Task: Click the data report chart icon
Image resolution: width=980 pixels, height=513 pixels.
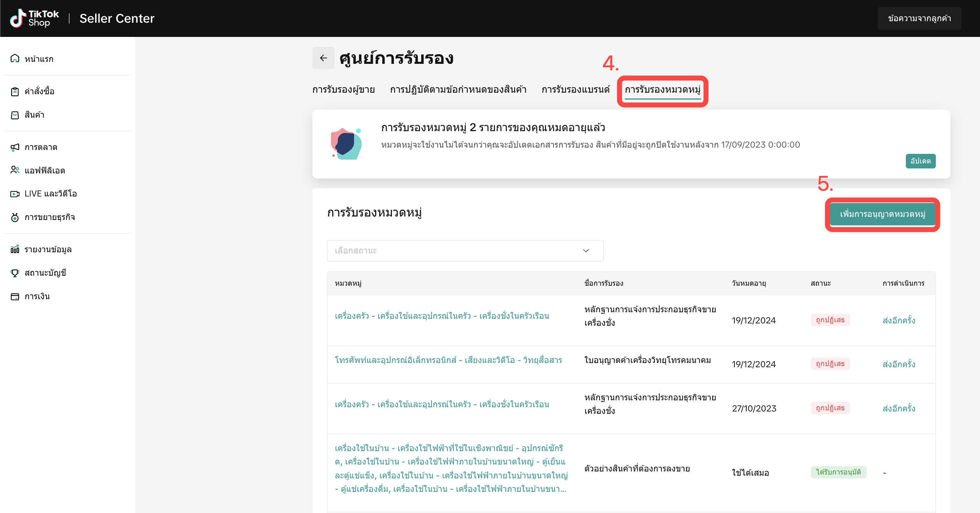Action: coord(15,250)
